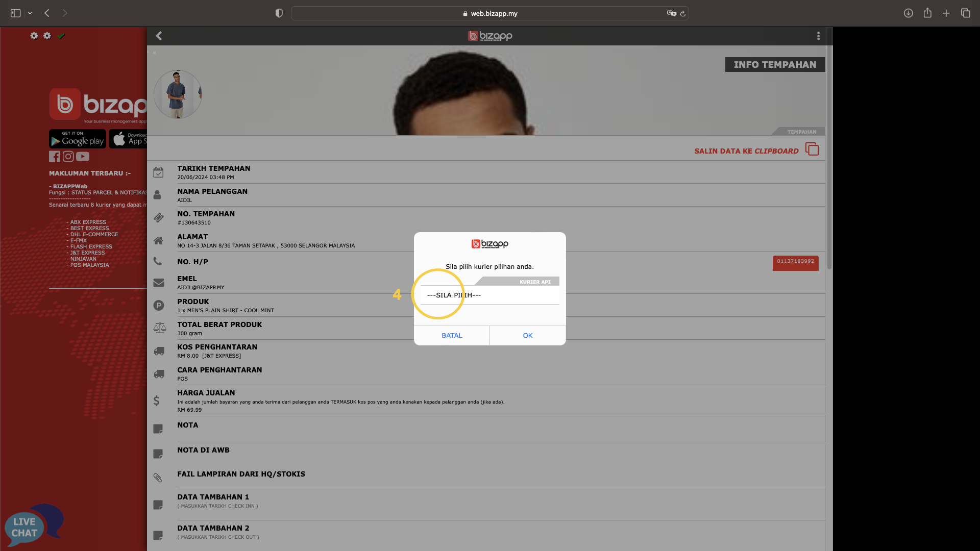Screen dimensions: 980x551
Task: Click the P icon beside PRODUK
Action: [x=159, y=306]
